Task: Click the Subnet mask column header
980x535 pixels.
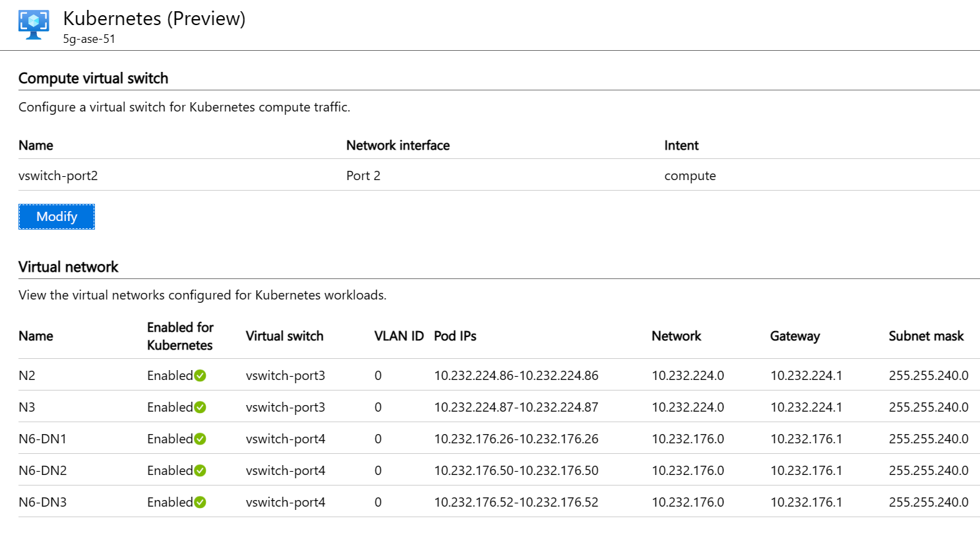Action: click(926, 336)
